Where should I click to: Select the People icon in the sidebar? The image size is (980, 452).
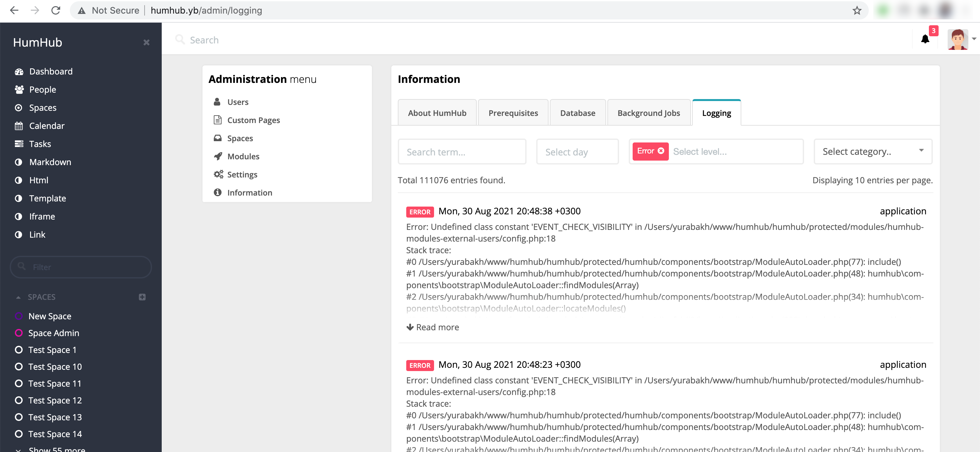pos(19,89)
